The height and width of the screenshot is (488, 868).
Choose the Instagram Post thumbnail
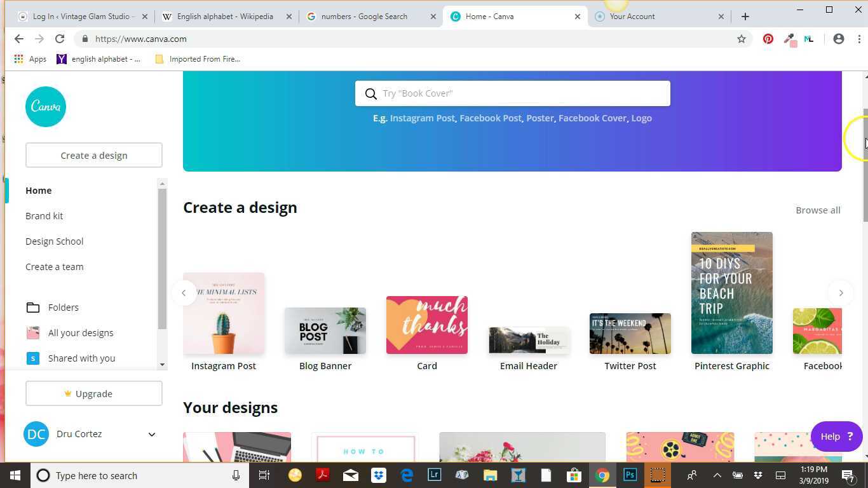click(224, 313)
